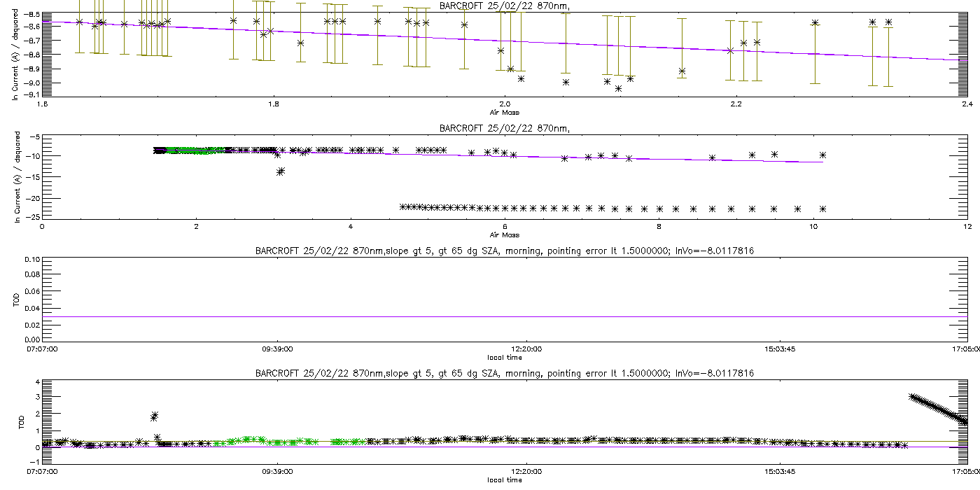Select the 2.2 tick label on top plot

point(736,104)
